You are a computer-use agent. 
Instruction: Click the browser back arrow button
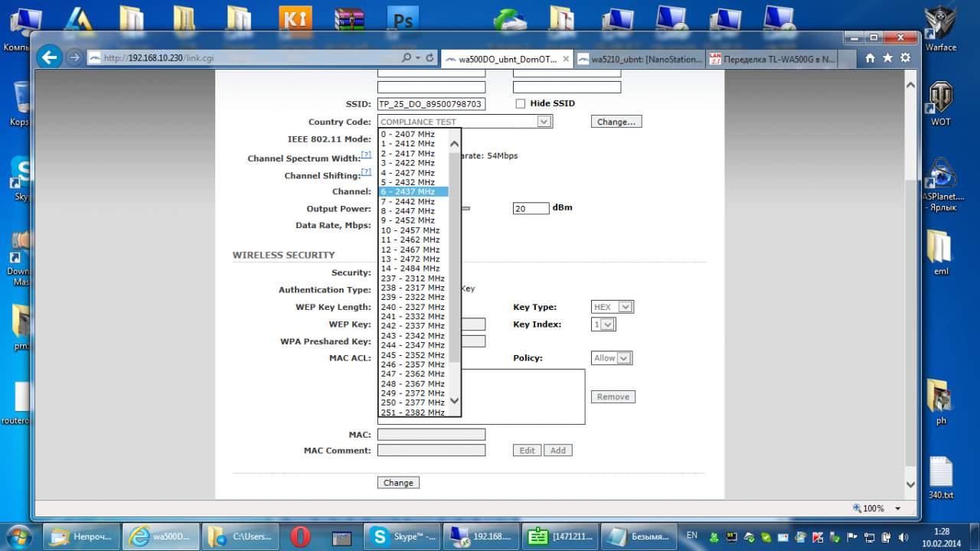[x=49, y=57]
